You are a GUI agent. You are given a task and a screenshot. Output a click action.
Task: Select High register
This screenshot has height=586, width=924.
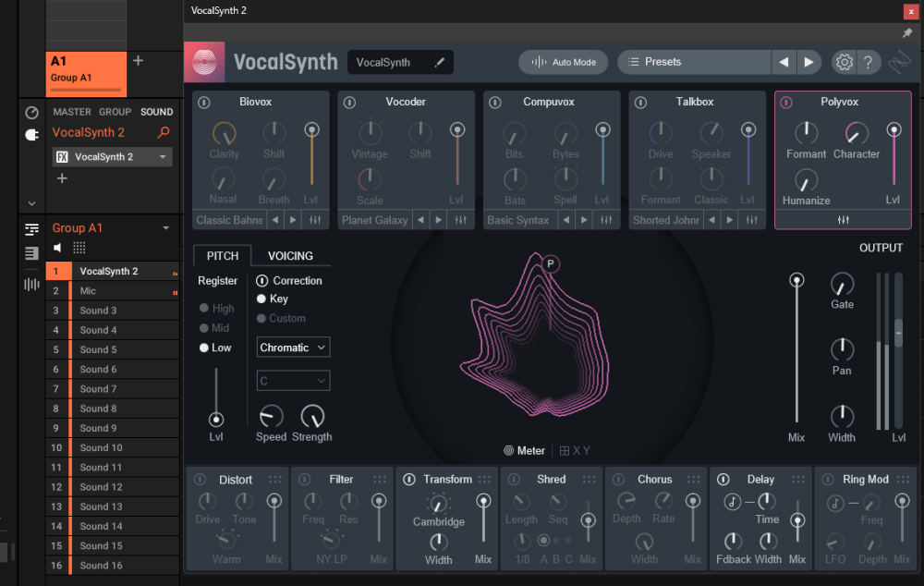(216, 309)
